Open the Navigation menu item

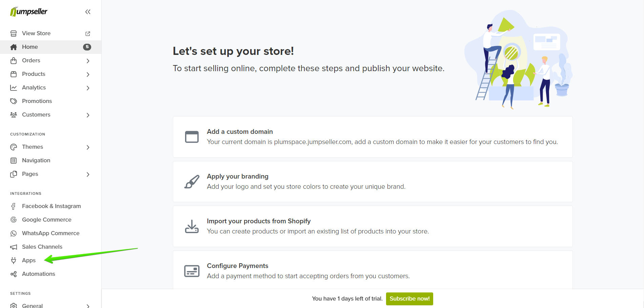click(36, 161)
